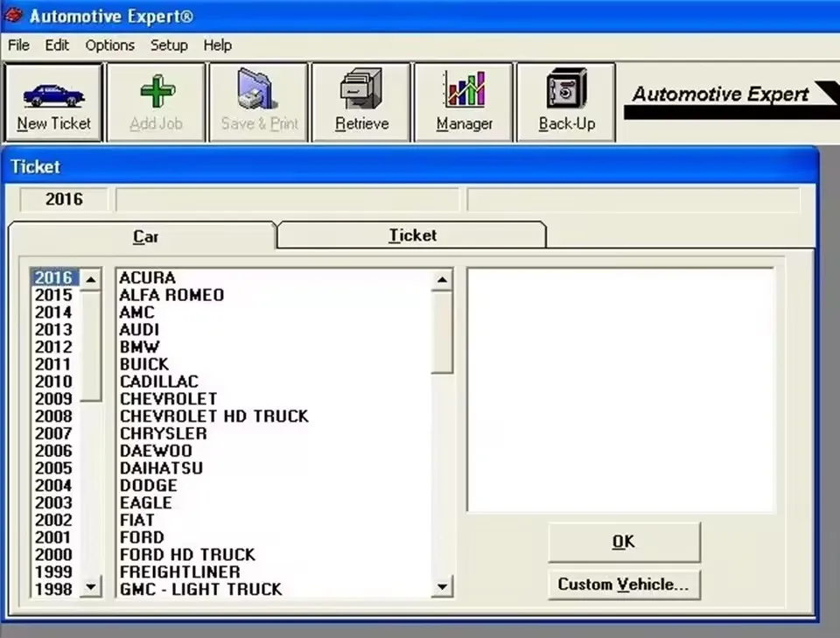Switch to the Ticket tab
Viewport: 840px width, 638px height.
[x=411, y=235]
